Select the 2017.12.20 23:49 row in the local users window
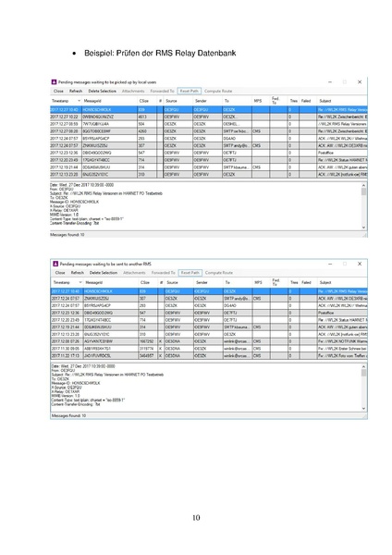This screenshot has width=392, height=555. [208, 160]
